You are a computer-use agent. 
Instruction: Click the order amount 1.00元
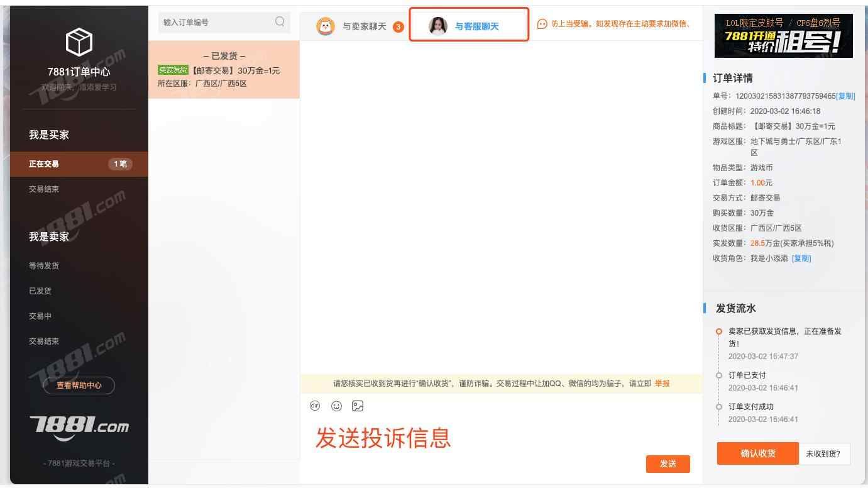point(761,183)
